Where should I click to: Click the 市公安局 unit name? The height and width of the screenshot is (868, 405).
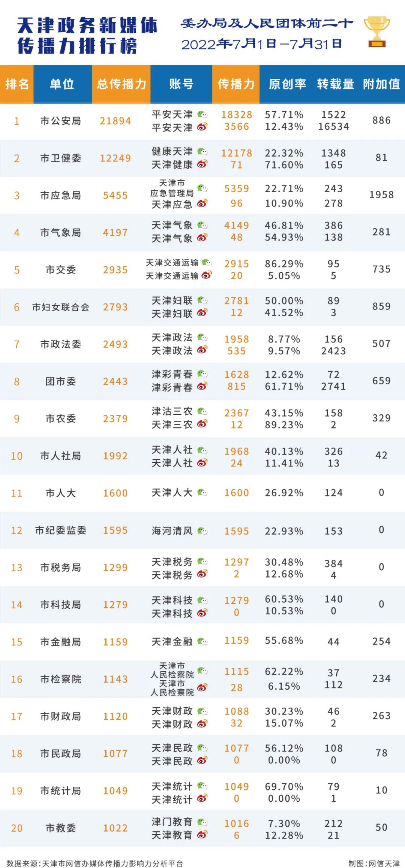pos(60,121)
